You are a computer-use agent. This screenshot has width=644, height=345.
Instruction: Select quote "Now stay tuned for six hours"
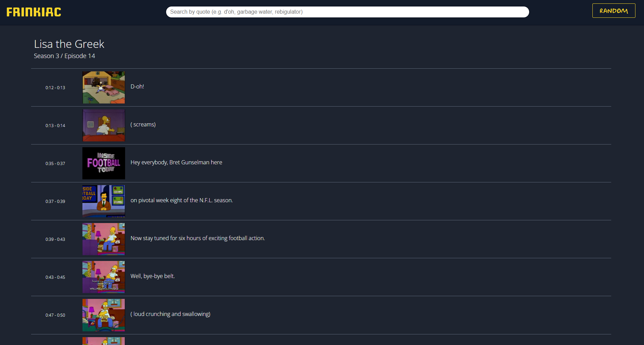(198, 238)
